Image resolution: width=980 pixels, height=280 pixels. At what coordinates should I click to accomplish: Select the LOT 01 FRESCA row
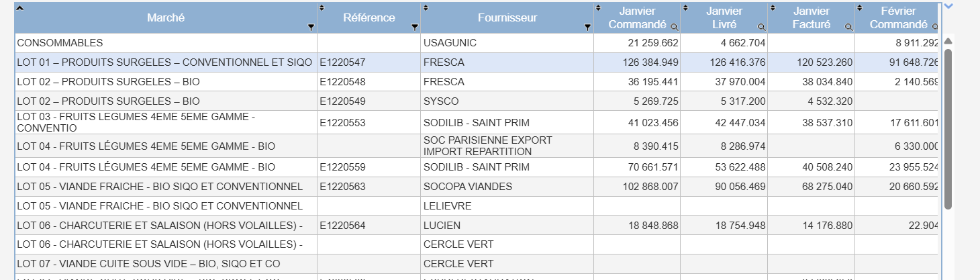coord(476,62)
